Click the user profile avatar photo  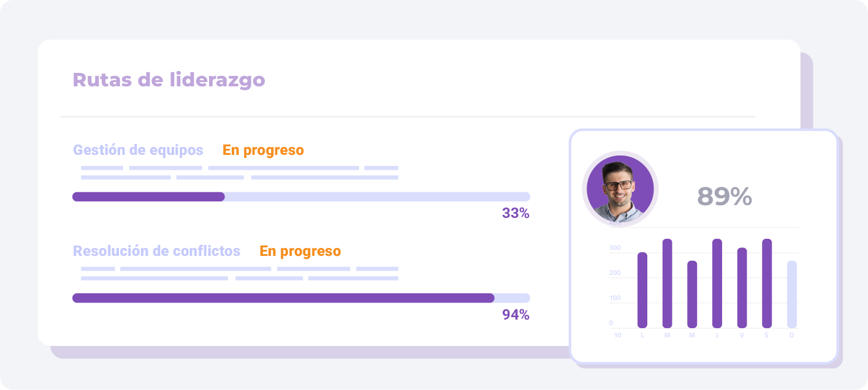tap(620, 189)
